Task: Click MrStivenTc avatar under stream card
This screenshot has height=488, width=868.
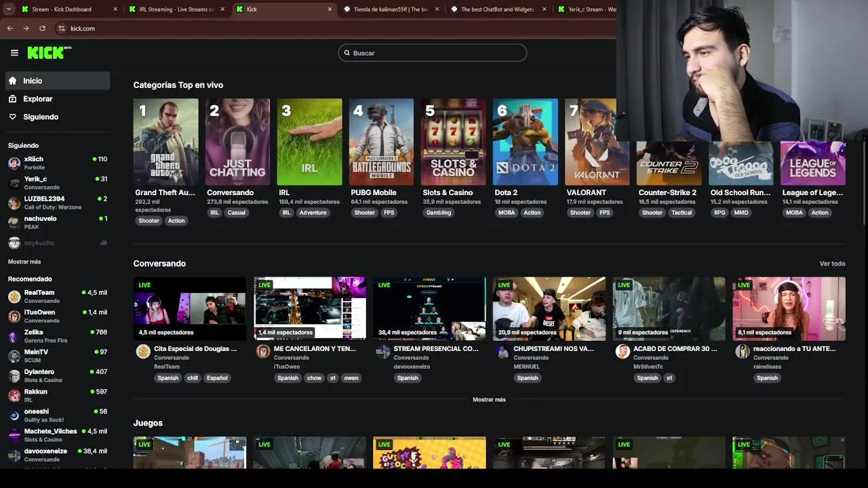Action: 622,351
